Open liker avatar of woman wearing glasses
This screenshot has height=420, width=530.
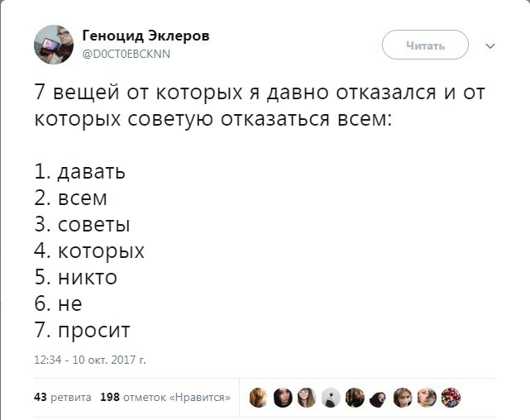click(x=307, y=397)
